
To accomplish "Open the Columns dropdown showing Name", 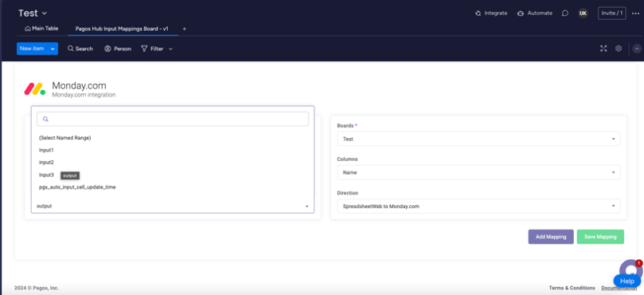I will (478, 172).
